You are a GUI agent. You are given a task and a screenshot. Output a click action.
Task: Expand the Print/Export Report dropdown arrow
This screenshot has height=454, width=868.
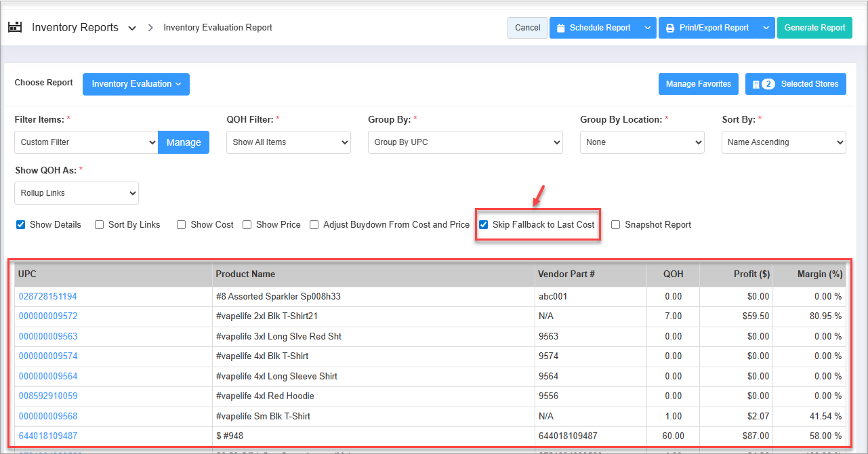tap(766, 28)
